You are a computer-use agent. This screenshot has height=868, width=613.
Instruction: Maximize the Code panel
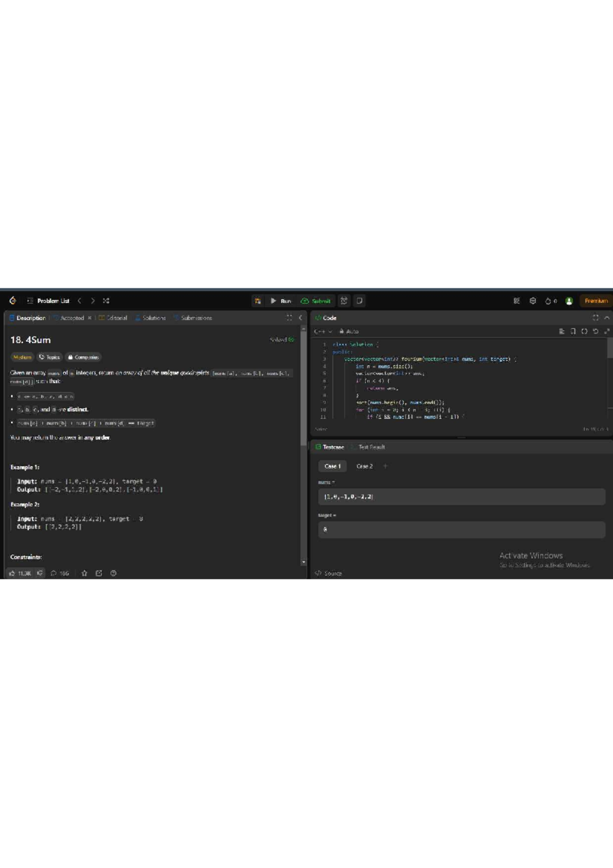coord(595,317)
